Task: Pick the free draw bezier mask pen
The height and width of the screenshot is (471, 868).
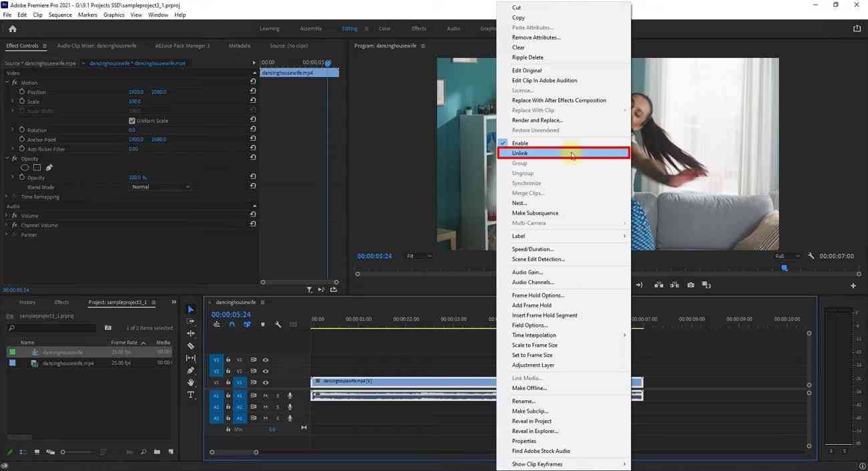Action: 49,168
